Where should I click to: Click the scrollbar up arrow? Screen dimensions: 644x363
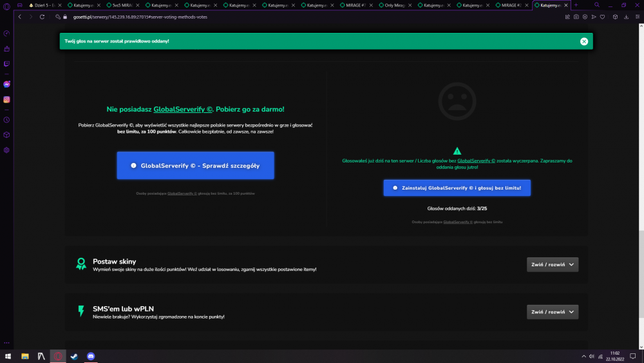(641, 26)
